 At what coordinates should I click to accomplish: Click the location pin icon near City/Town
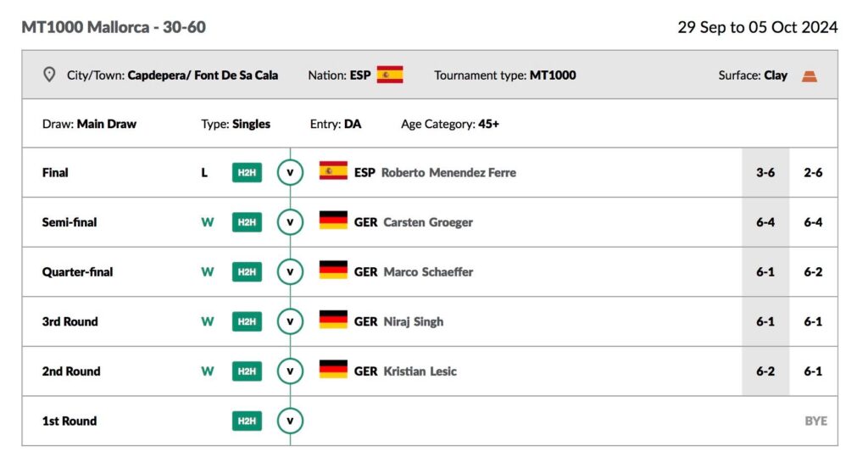(x=49, y=75)
